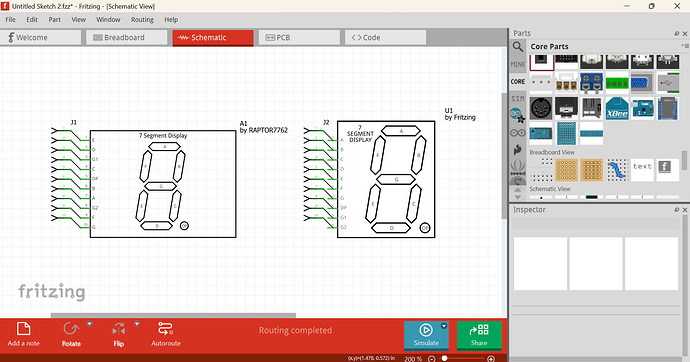Screen dimensions: 690x362
Task: Switch to the Welcome tab
Action: click(x=40, y=37)
